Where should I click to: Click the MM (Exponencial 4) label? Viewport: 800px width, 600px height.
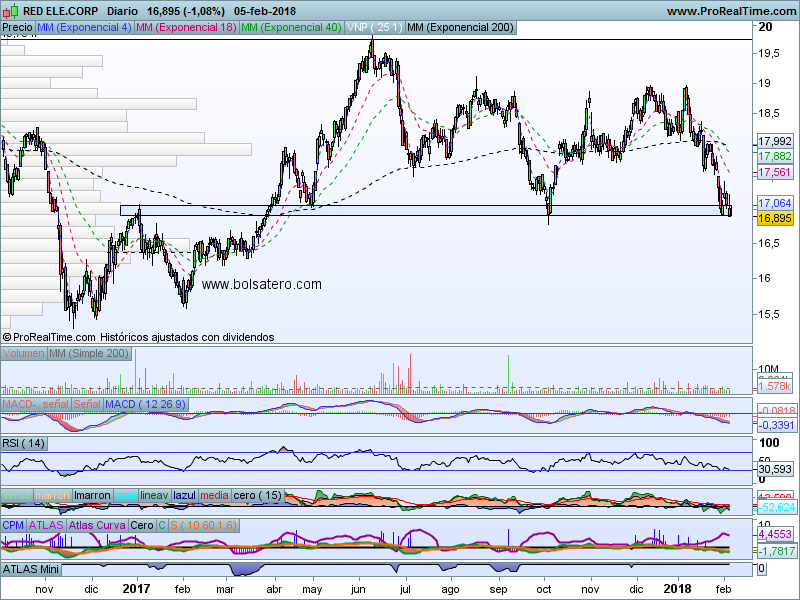click(x=84, y=28)
